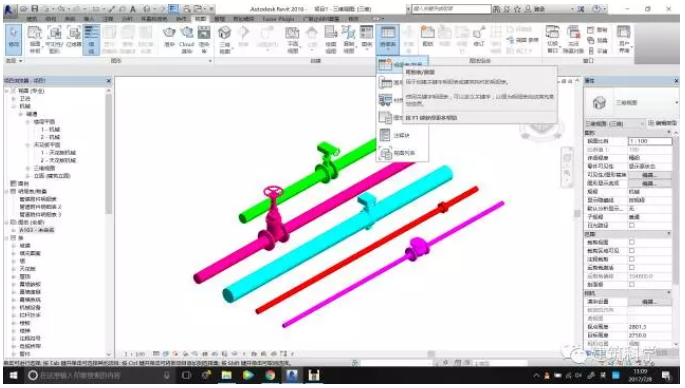The image size is (685, 388).
Task: Click 编辑 button for rendering settings
Action: (649, 301)
